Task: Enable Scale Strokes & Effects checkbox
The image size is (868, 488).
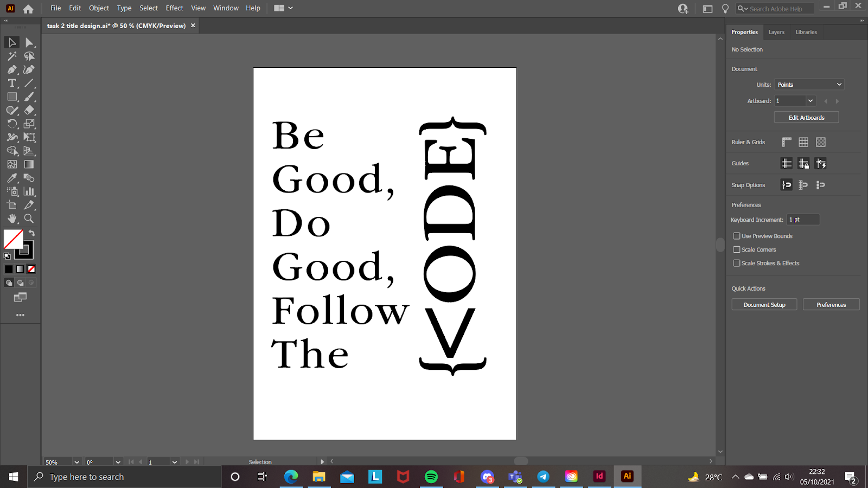Action: pos(737,263)
